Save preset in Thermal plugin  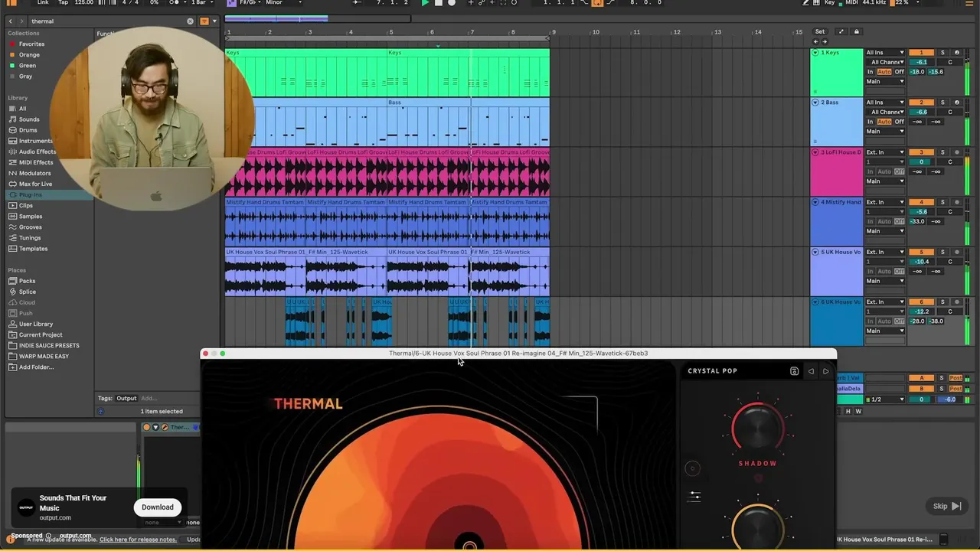[x=794, y=371]
